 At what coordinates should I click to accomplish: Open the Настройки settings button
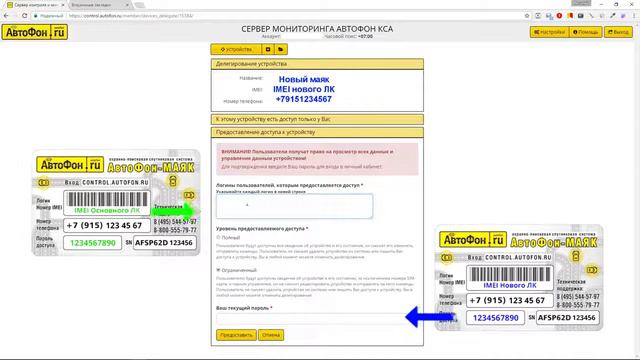click(x=549, y=32)
